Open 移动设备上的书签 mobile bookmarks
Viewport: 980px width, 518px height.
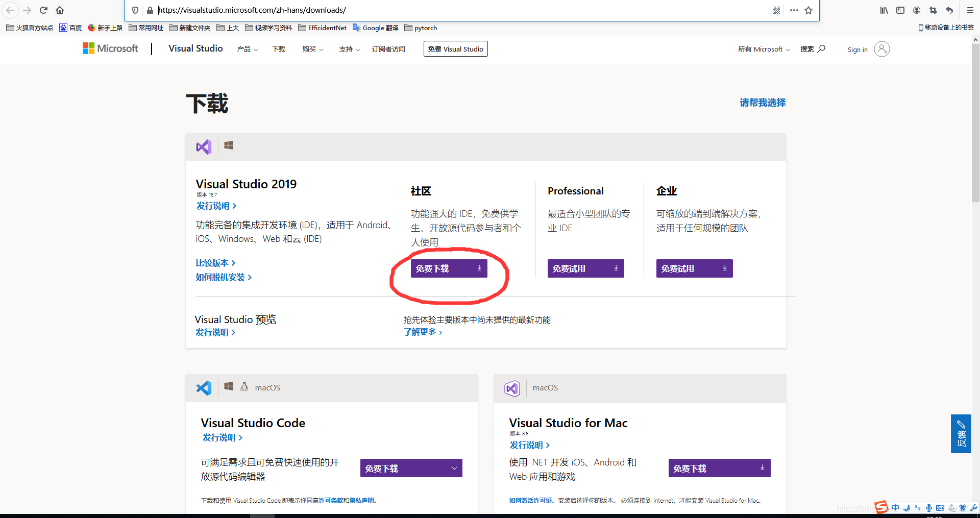pos(946,28)
